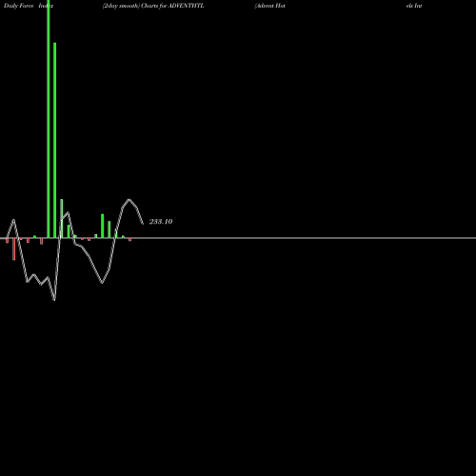Click the 'Daily Force Index' title text
Viewport: 476px width, 476px height.
(x=29, y=6)
